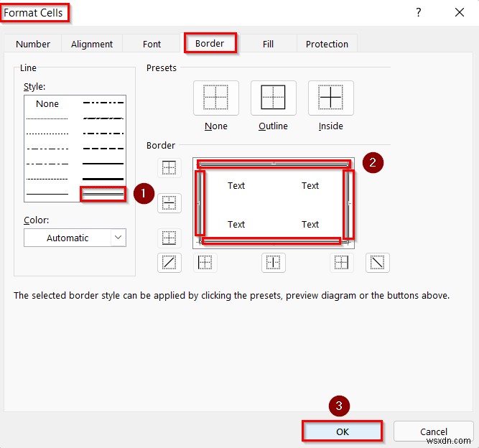Toggle the inside vertical border button
This screenshot has width=479, height=448.
click(274, 263)
